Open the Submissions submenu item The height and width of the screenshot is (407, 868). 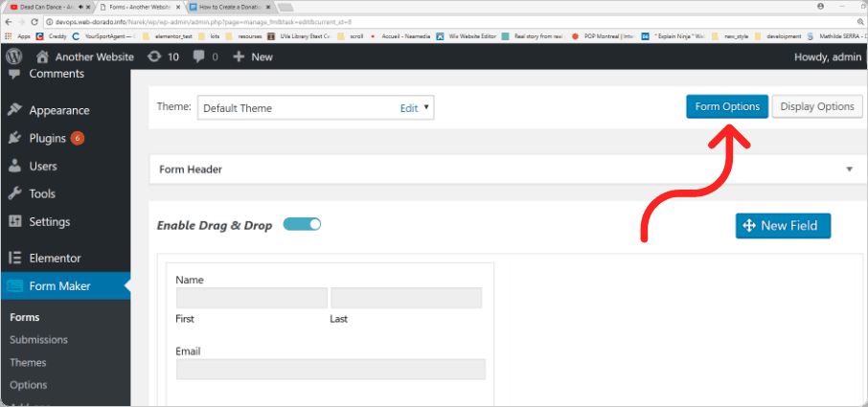38,340
